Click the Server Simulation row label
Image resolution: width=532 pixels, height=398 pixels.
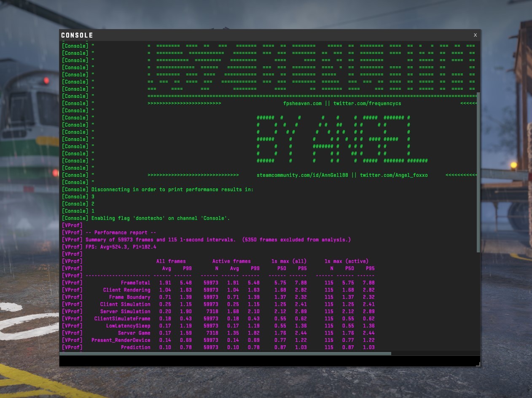(x=125, y=311)
